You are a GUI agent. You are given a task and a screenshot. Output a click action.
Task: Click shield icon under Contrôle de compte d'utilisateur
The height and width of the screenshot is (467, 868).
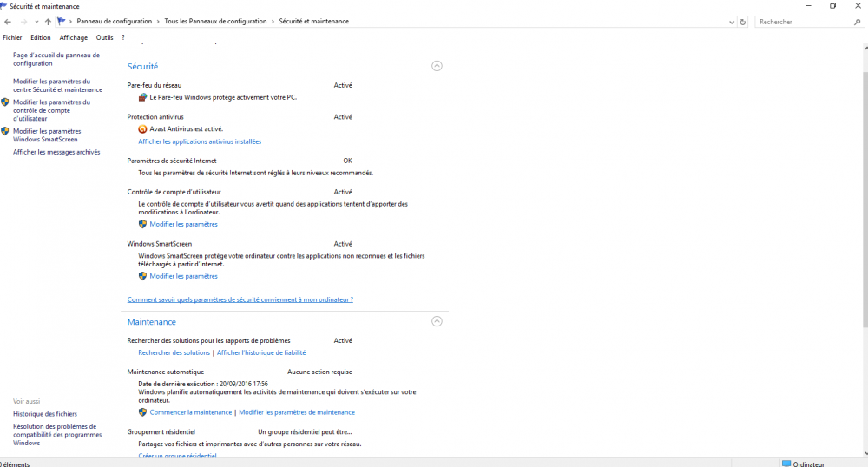point(142,224)
